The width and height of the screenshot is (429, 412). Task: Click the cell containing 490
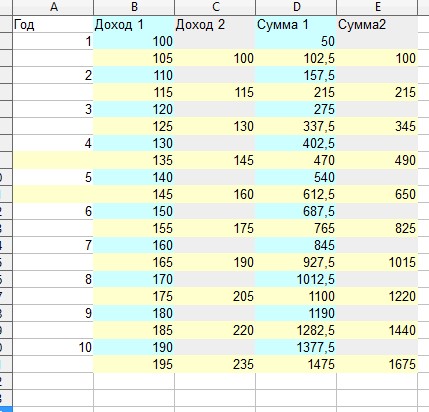pos(377,160)
